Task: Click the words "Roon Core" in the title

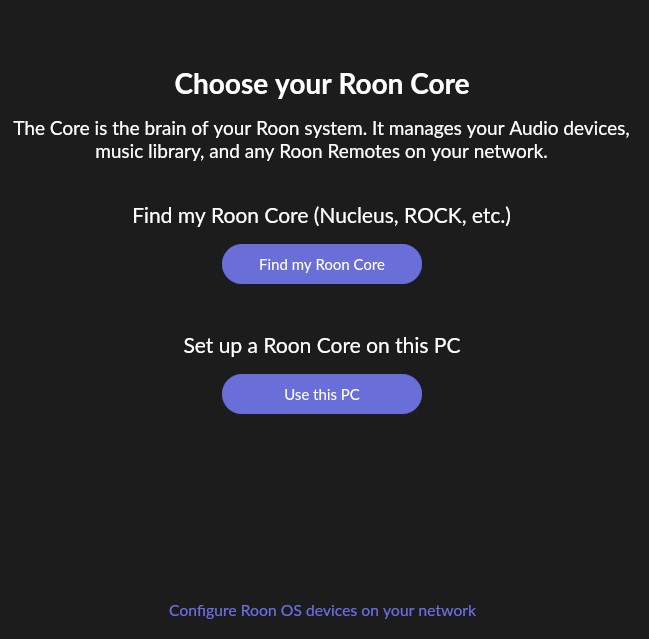Action: (404, 84)
